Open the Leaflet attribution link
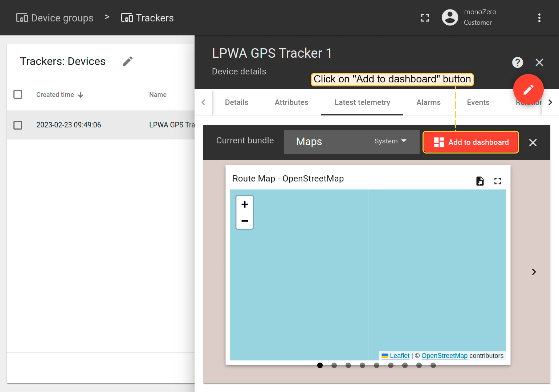This screenshot has width=559, height=392. (x=399, y=356)
